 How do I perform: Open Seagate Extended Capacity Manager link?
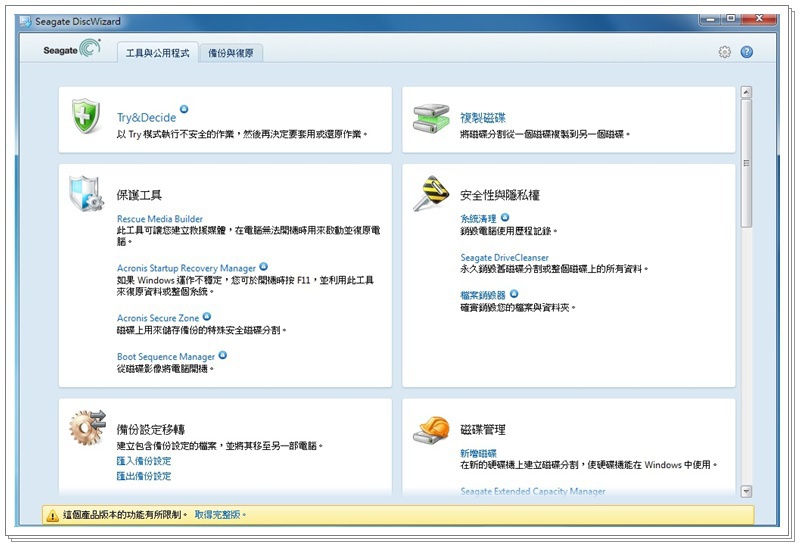point(533,491)
